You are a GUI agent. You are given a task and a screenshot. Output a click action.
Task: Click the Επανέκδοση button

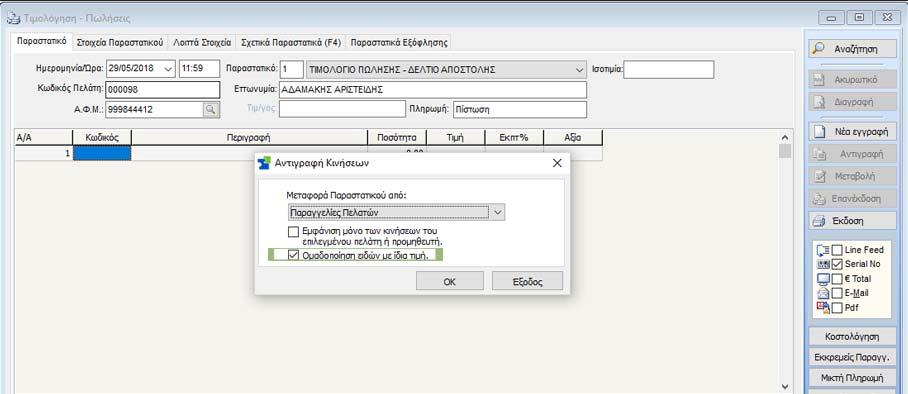pyautogui.click(x=852, y=199)
